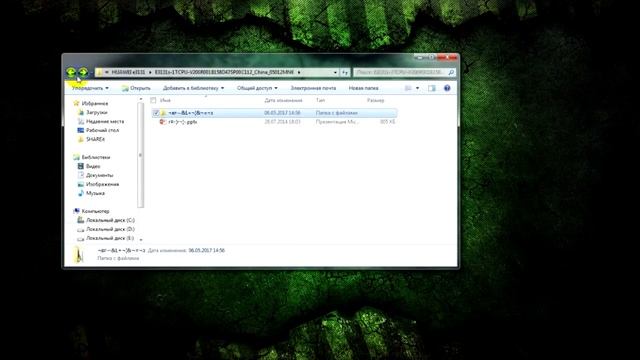Sort by the Тип column header
Image resolution: width=640 pixels, height=360 pixels.
pyautogui.click(x=320, y=100)
